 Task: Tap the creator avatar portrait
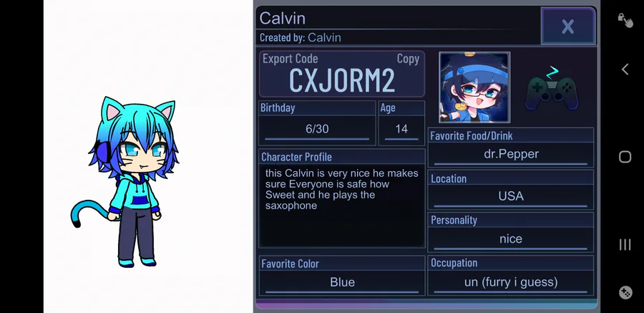click(x=474, y=87)
